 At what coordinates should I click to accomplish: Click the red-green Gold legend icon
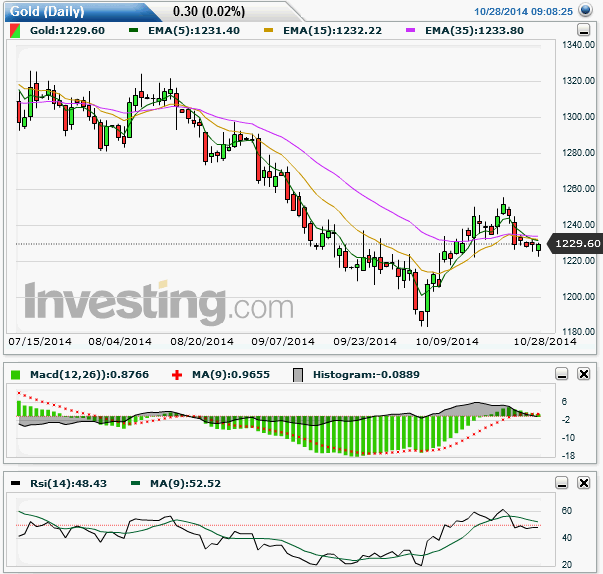(15, 31)
